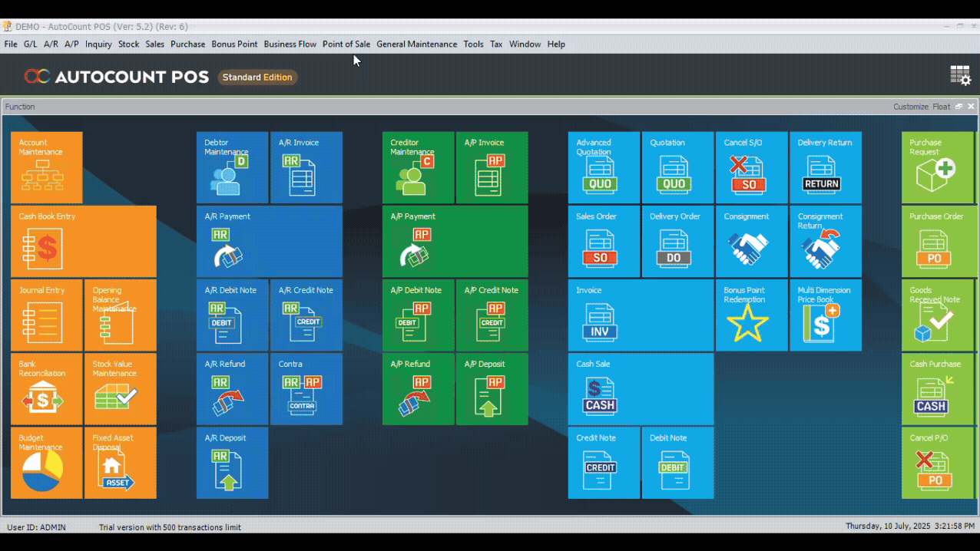This screenshot has height=551, width=980.
Task: Open the Creditor Maintenance tile
Action: coord(418,167)
